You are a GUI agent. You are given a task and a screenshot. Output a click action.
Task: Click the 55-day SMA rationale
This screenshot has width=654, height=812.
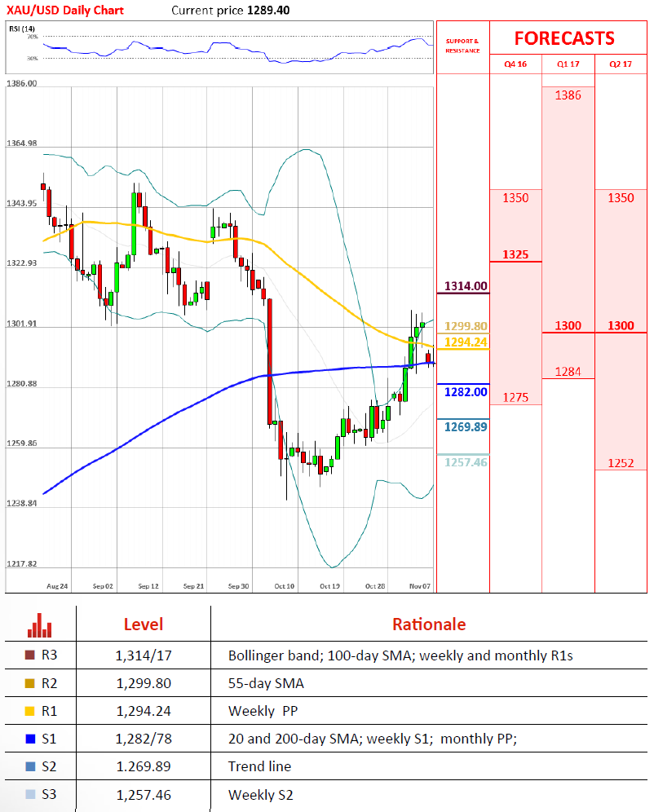click(x=266, y=683)
